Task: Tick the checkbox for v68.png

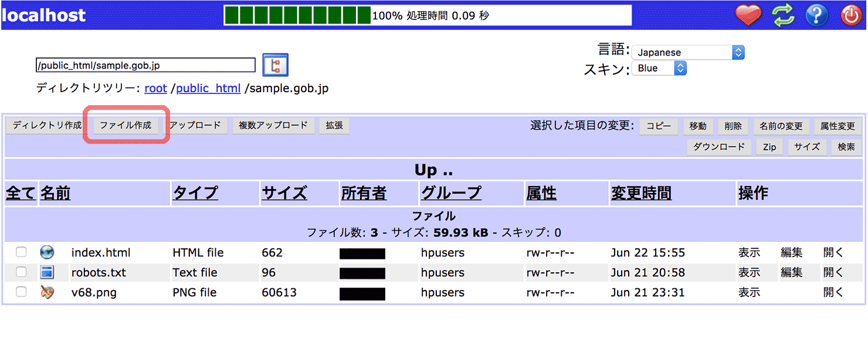Action: tap(21, 292)
